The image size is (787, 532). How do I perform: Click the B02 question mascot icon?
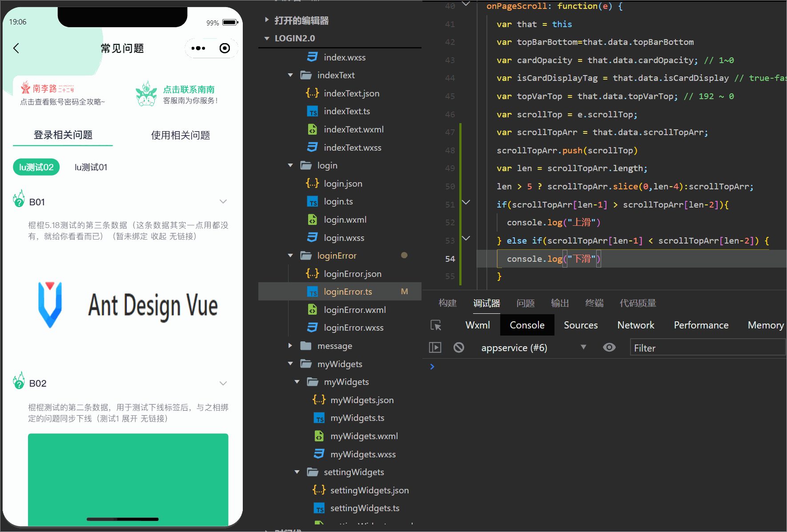[x=19, y=380]
